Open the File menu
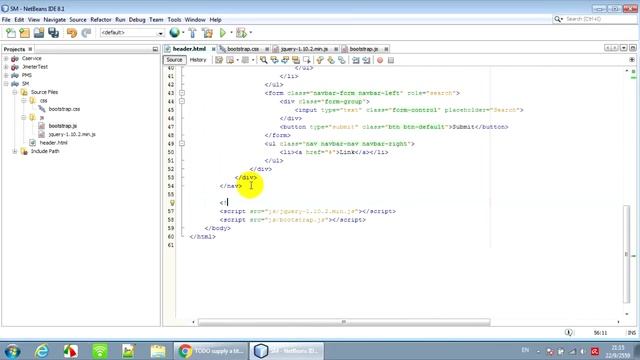640x360 pixels. click(6, 20)
